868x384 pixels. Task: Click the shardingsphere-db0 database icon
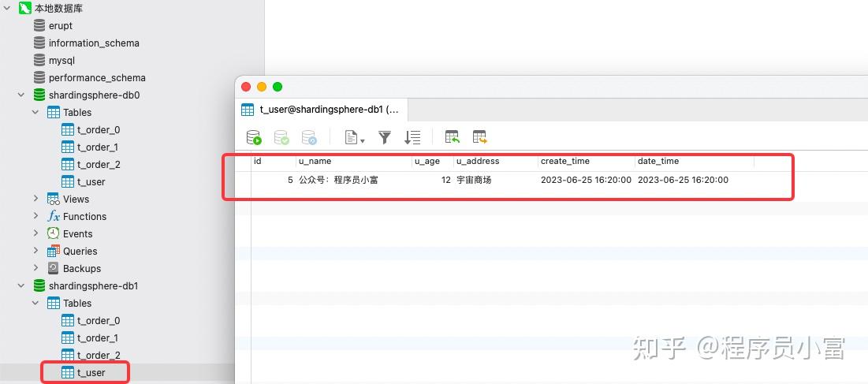click(x=39, y=95)
